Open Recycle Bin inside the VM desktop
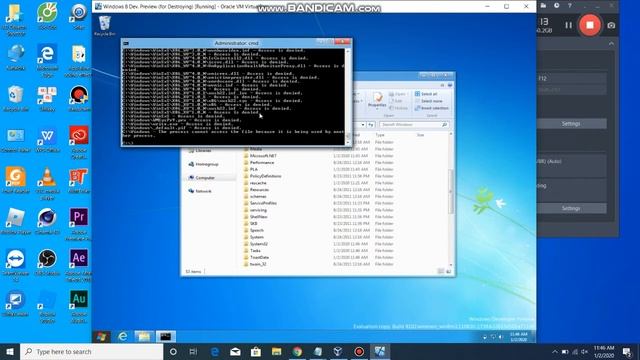The height and width of the screenshot is (360, 640). (104, 26)
